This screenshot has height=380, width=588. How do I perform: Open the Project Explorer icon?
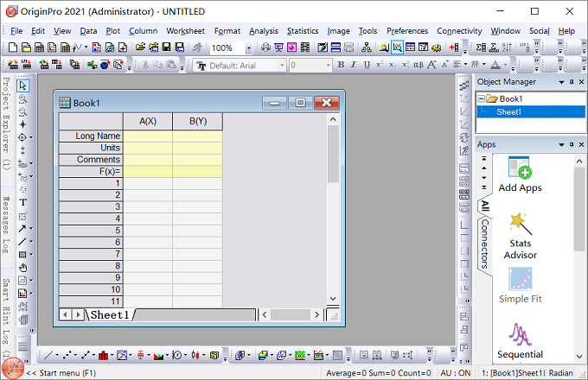[x=384, y=47]
